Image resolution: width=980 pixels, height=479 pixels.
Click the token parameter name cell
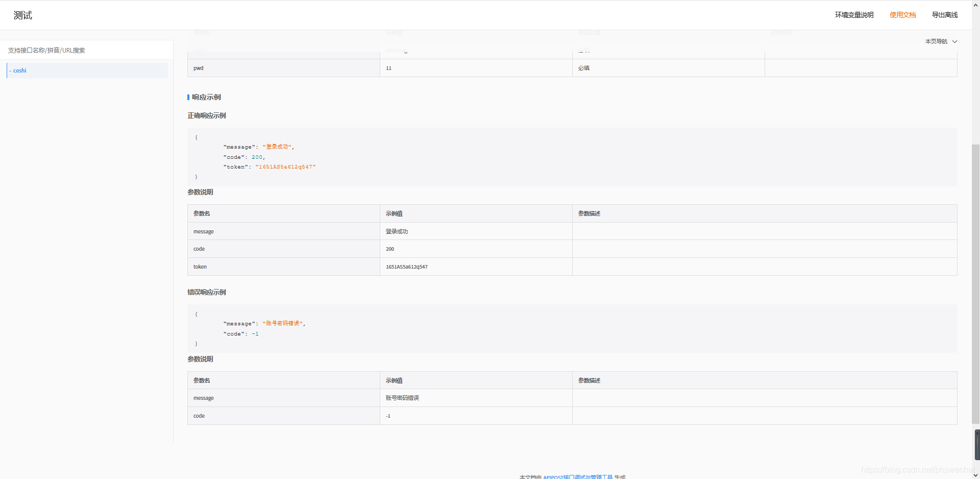(x=284, y=267)
